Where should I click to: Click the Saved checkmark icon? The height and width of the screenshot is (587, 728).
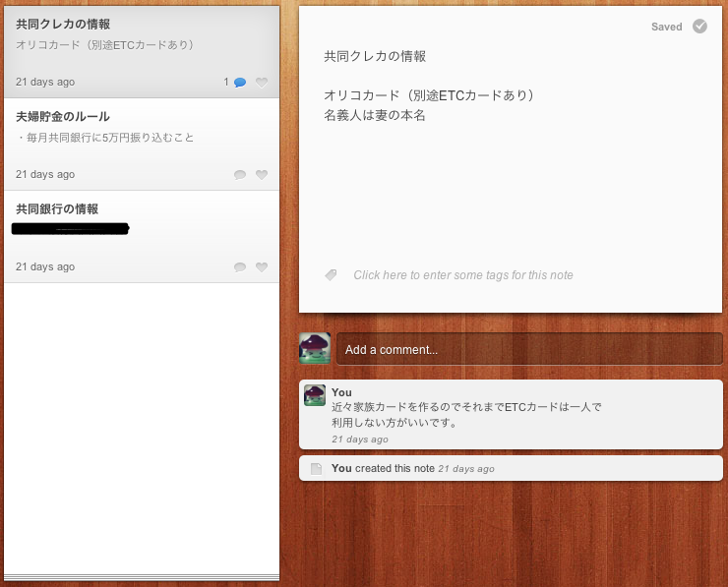699,27
